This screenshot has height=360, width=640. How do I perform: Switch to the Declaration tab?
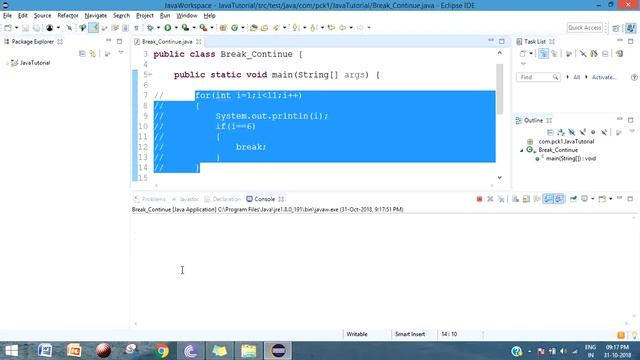[223, 199]
